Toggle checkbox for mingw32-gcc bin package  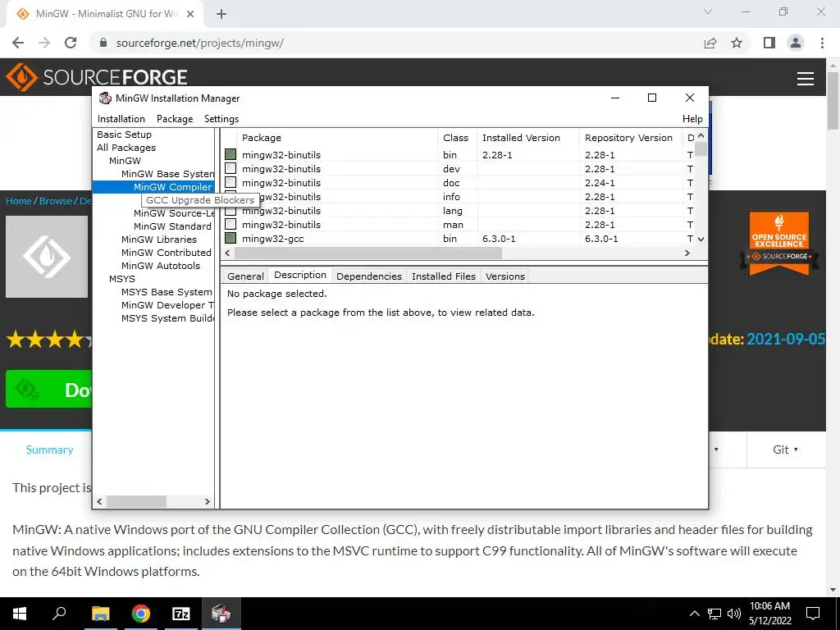point(231,238)
